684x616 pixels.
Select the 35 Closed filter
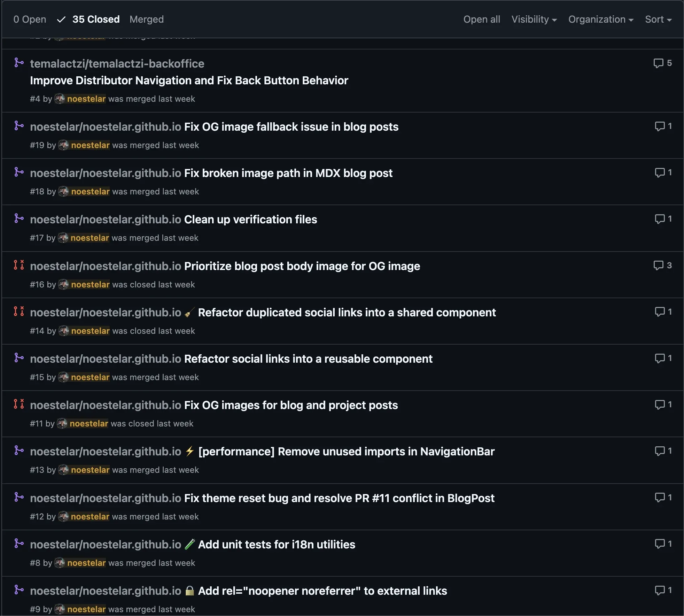click(x=88, y=19)
